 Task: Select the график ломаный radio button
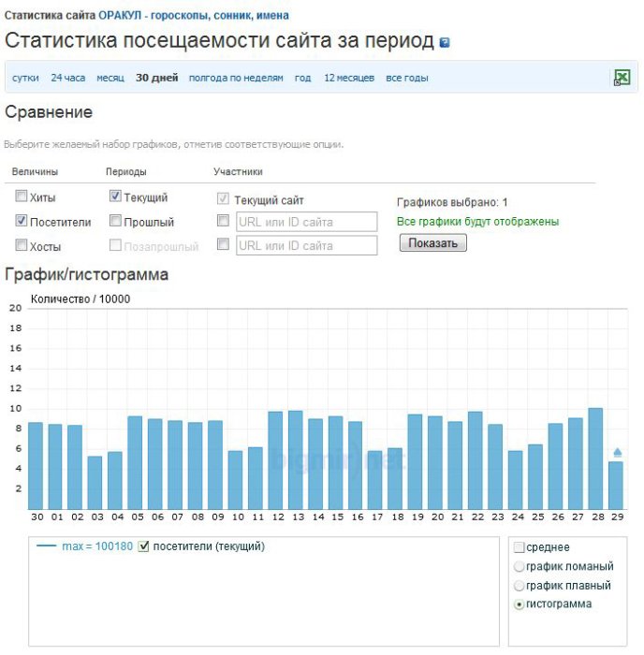click(519, 567)
